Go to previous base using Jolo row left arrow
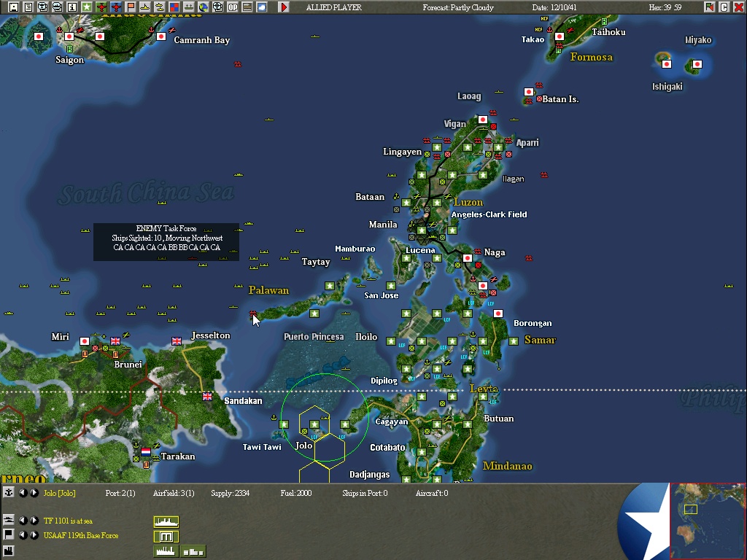This screenshot has height=560, width=747. point(23,493)
